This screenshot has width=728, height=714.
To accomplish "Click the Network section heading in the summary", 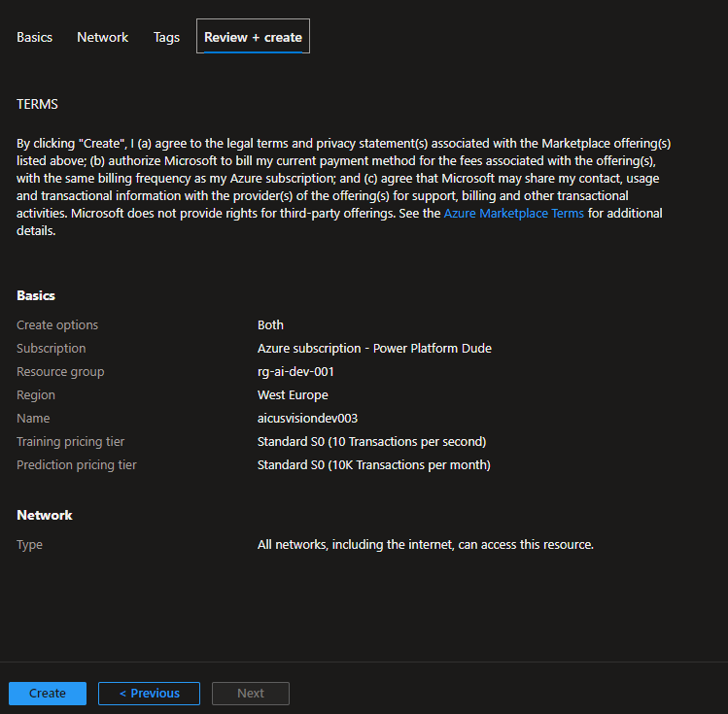I will pyautogui.click(x=45, y=515).
